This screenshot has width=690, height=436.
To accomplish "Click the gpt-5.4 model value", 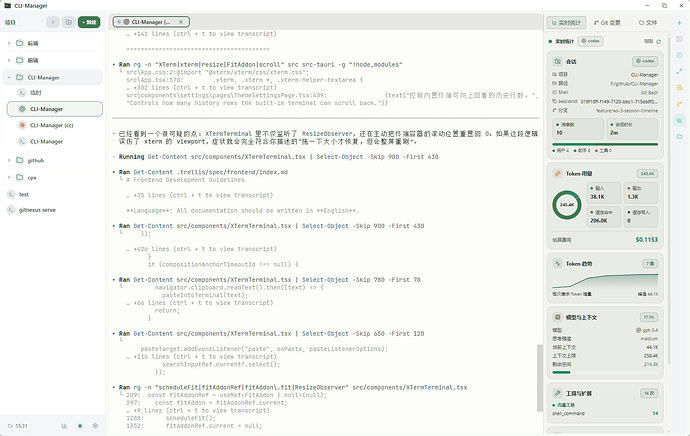I will (647, 330).
